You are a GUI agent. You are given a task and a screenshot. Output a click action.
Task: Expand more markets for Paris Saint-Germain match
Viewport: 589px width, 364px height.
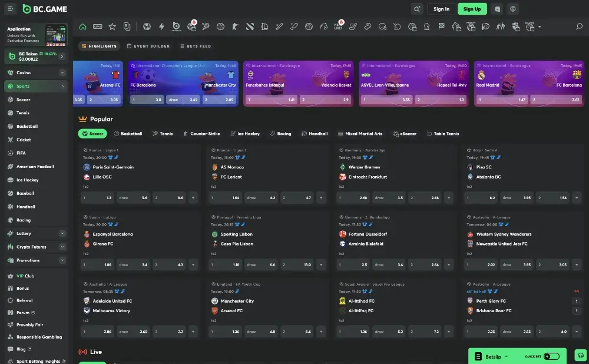[193, 198]
